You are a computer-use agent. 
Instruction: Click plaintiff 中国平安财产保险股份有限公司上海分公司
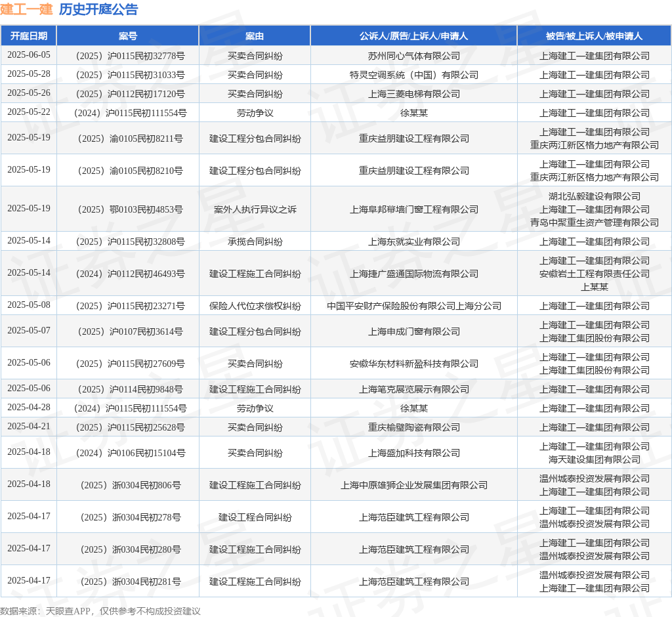(x=413, y=306)
